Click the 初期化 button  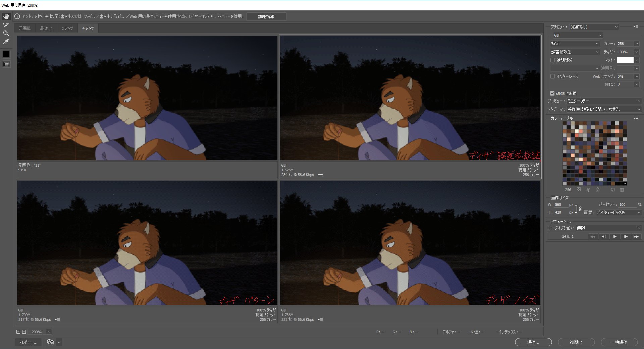576,342
